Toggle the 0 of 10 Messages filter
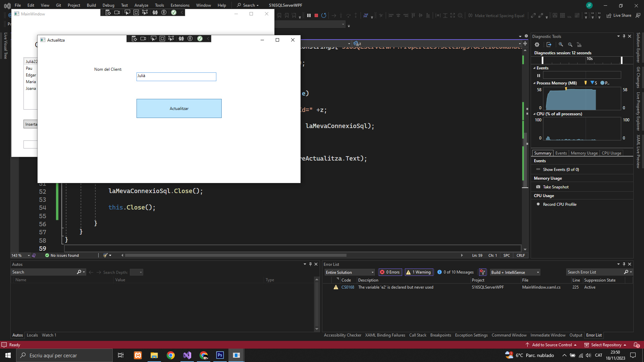The width and height of the screenshot is (644, 362). click(x=455, y=272)
